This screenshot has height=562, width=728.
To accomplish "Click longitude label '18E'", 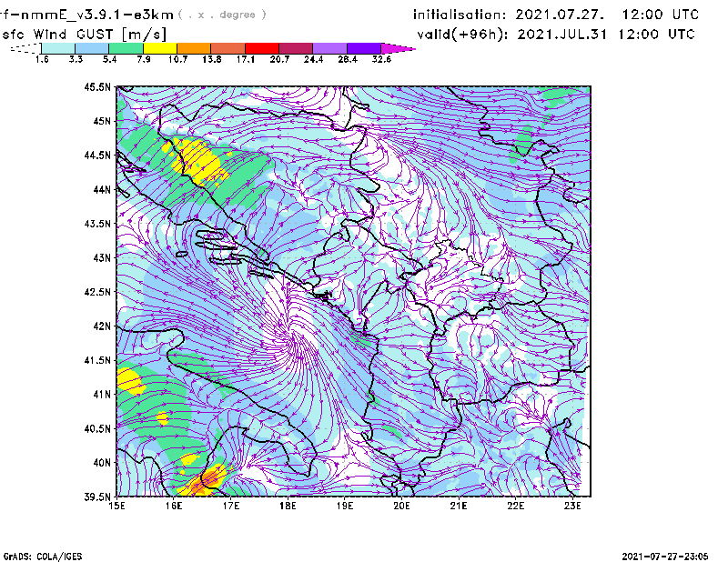I will (288, 506).
